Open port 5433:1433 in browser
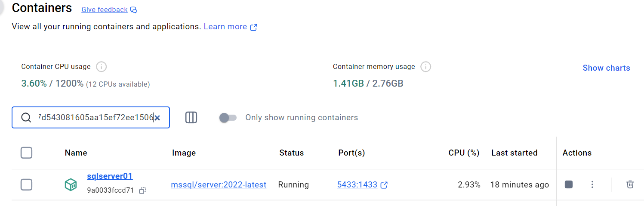 (x=357, y=185)
